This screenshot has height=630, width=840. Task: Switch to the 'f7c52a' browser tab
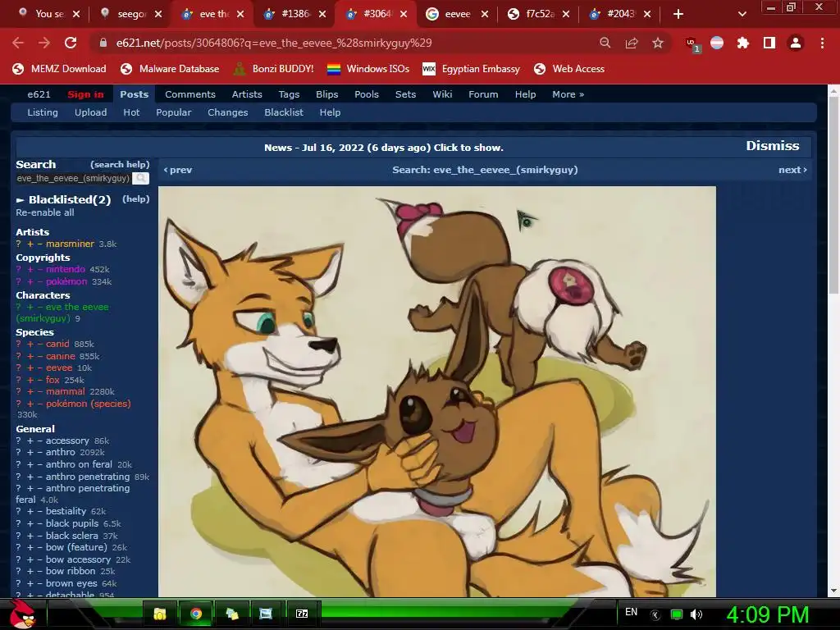pos(540,14)
